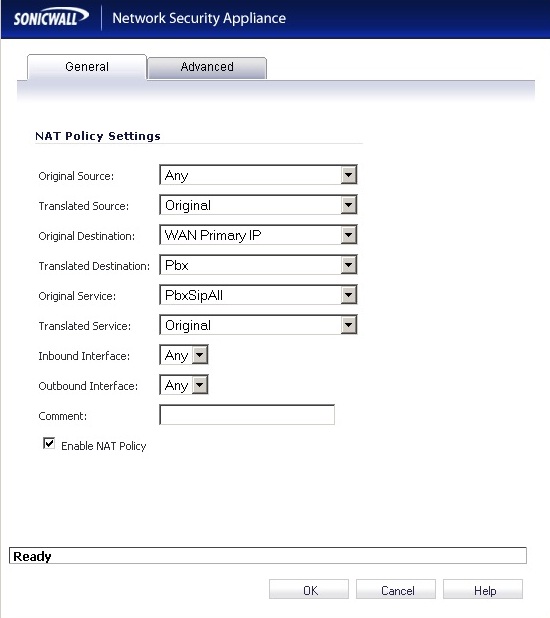Click the SonicWALL logo
The width and height of the screenshot is (550, 618).
point(51,18)
